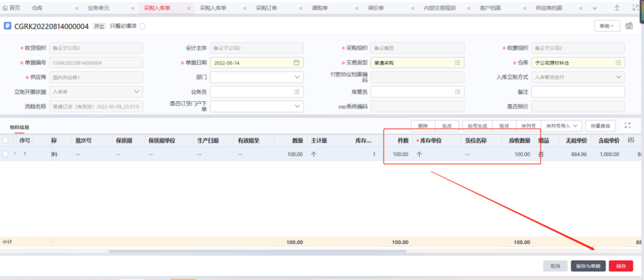The width and height of the screenshot is (644, 280).
Task: Toggle the 只看必填项 checkbox
Action: coord(142,26)
